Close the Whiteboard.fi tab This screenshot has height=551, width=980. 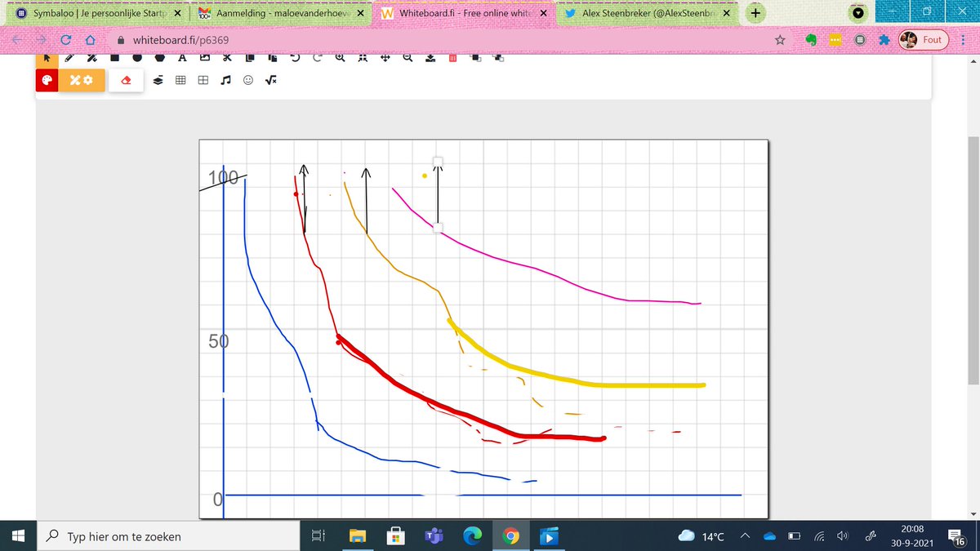click(544, 14)
